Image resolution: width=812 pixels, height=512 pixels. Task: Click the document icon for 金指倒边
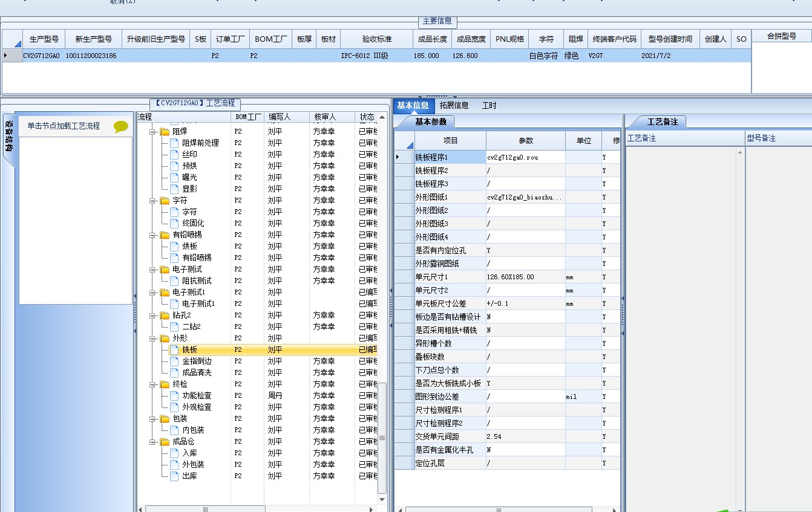(175, 361)
